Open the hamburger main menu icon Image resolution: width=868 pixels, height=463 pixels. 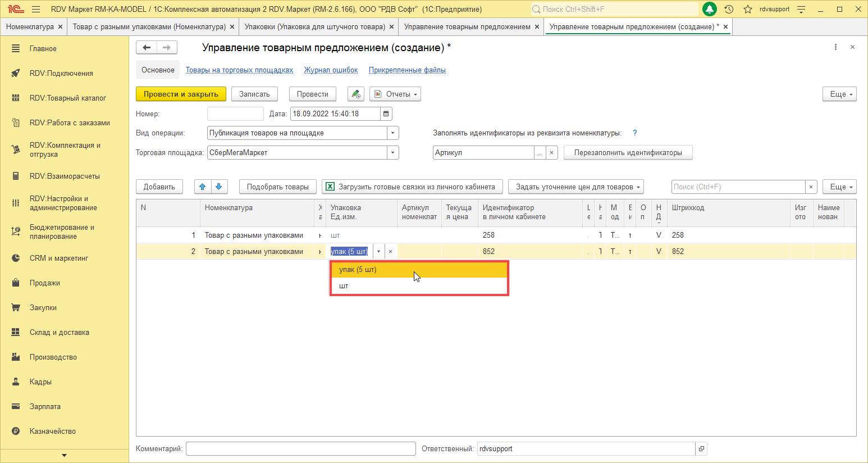pos(36,9)
